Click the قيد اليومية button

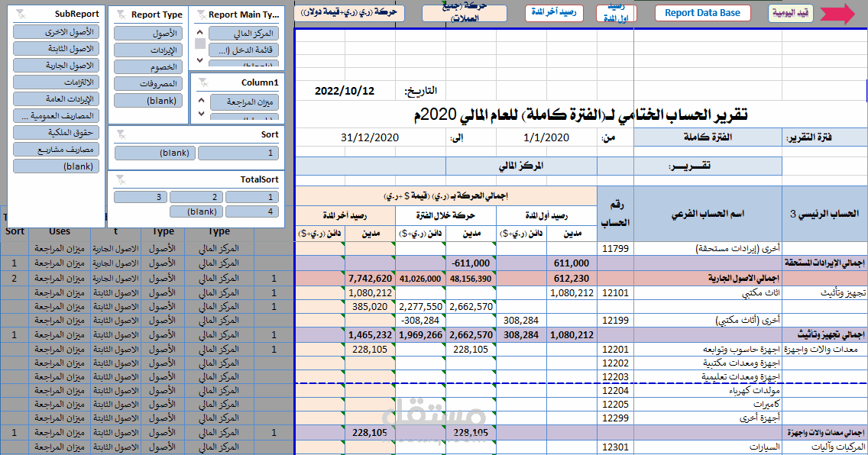[791, 13]
